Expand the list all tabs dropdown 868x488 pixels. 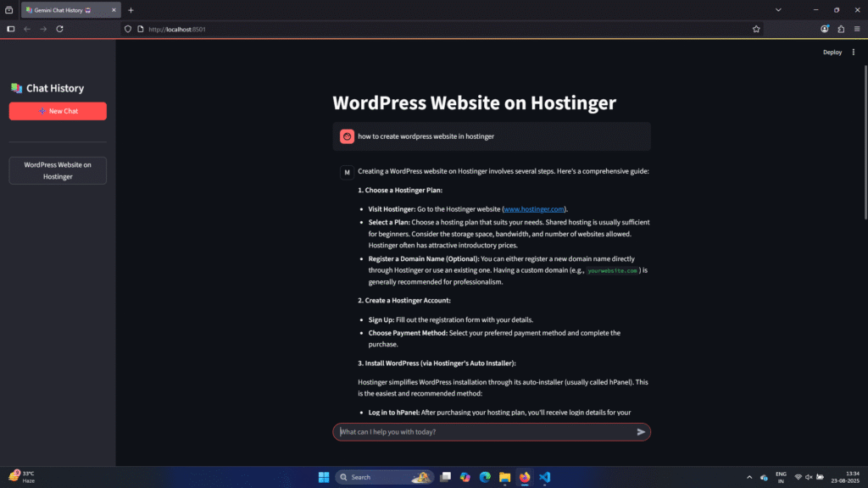tap(778, 10)
